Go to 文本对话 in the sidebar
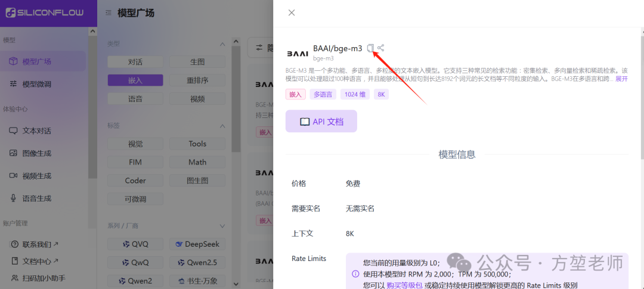 [x=43, y=131]
